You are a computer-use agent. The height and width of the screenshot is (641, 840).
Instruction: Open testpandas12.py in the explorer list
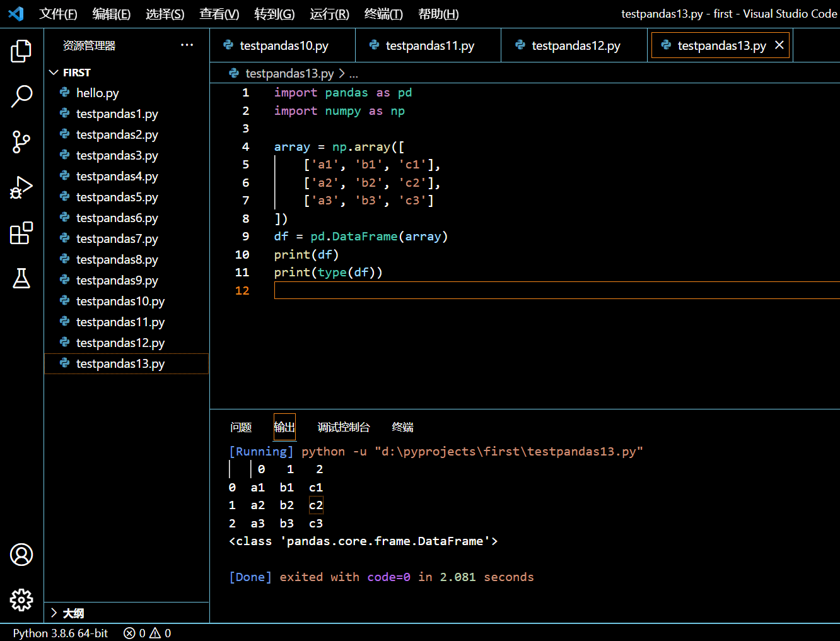[x=126, y=343]
